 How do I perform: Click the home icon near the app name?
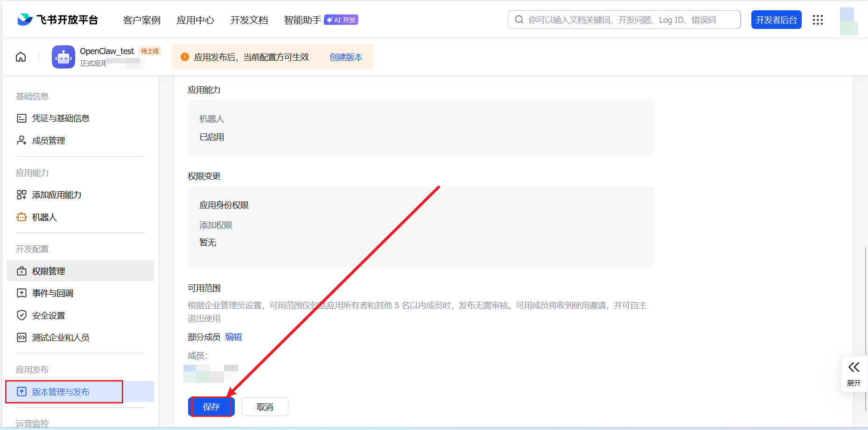(x=21, y=56)
